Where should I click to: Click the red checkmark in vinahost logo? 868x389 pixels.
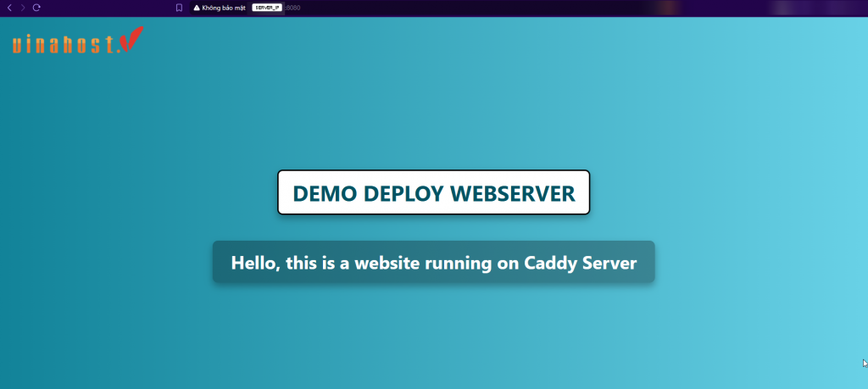[131, 39]
